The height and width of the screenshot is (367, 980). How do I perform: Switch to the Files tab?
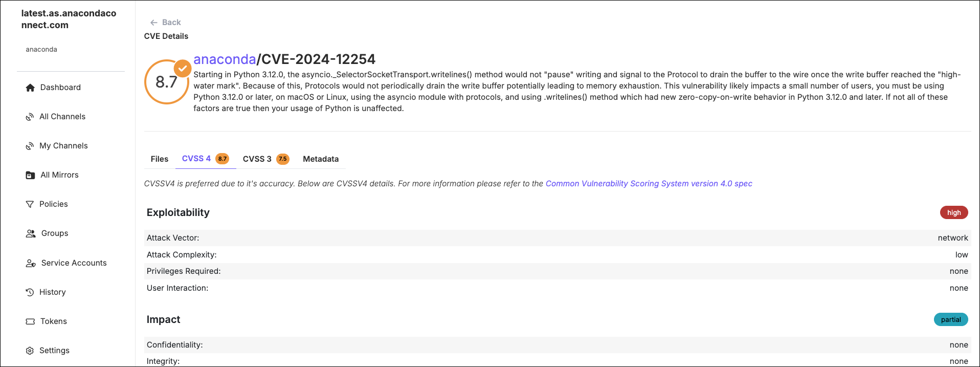click(x=160, y=159)
